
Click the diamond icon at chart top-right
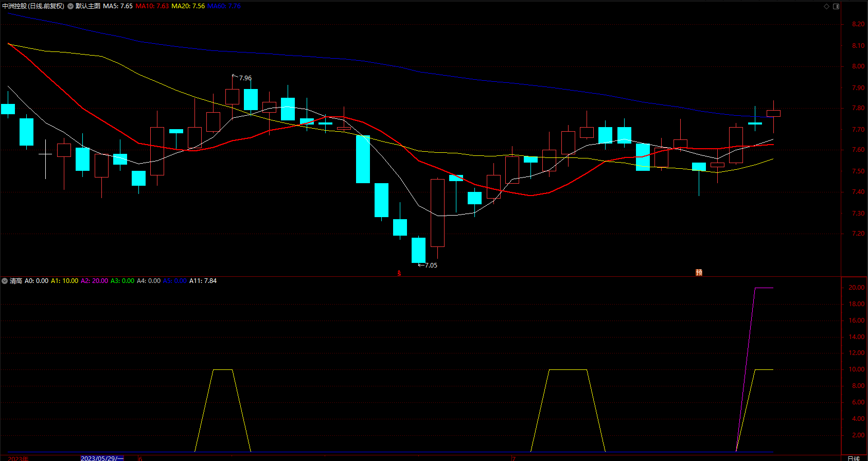827,6
